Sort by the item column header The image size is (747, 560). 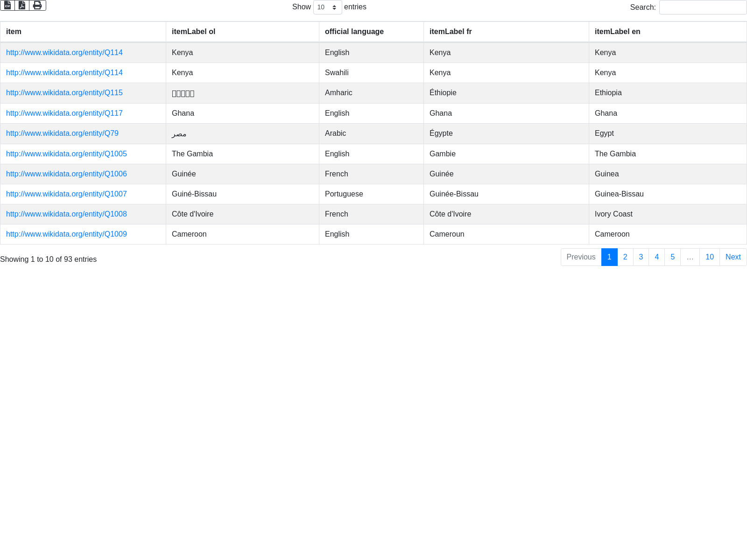(14, 32)
